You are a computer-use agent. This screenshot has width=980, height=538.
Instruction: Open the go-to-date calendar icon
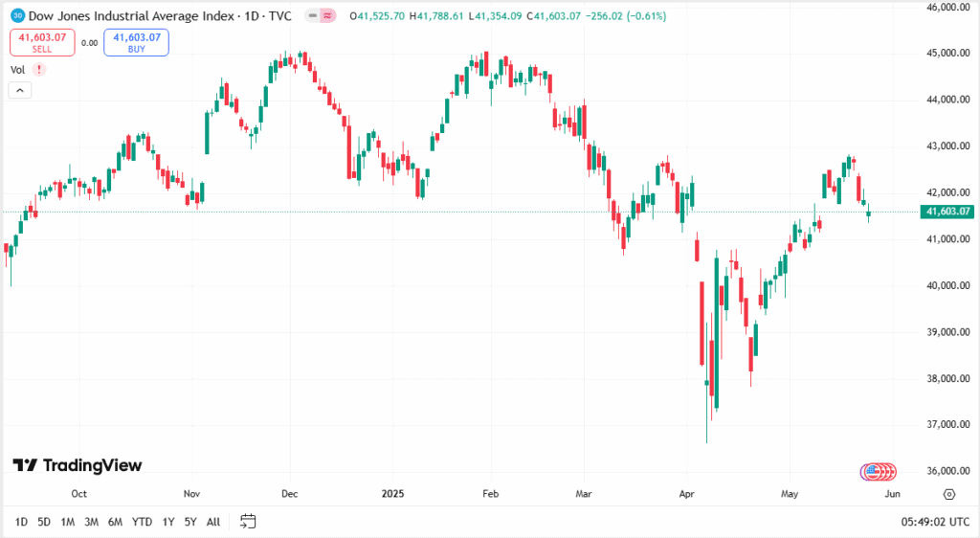point(248,522)
